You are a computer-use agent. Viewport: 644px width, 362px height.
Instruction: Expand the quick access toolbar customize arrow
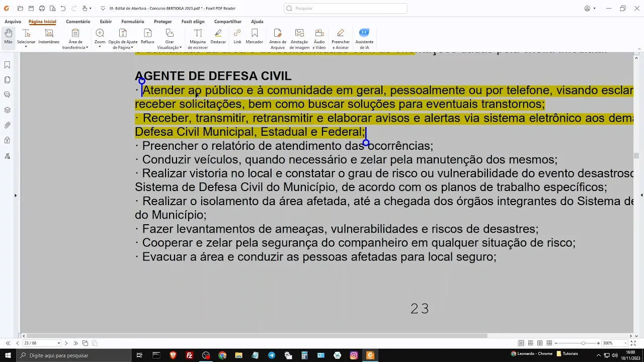tap(103, 9)
